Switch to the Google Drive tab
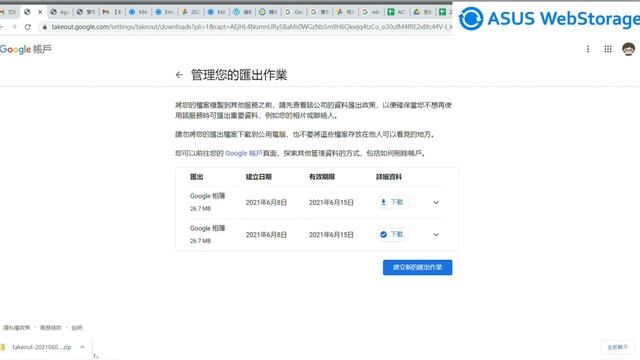The image size is (640, 360). [422, 12]
